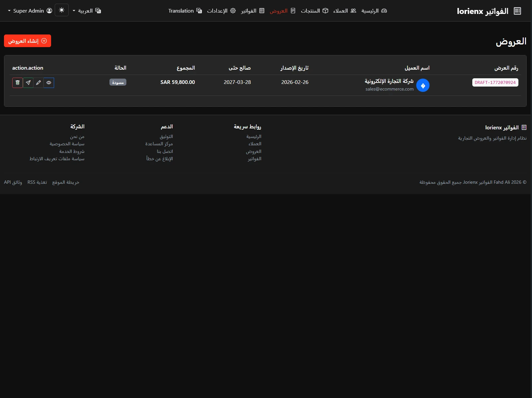This screenshot has width=532, height=398.
Task: Click the إنشاء العروض create button
Action: 28,41
